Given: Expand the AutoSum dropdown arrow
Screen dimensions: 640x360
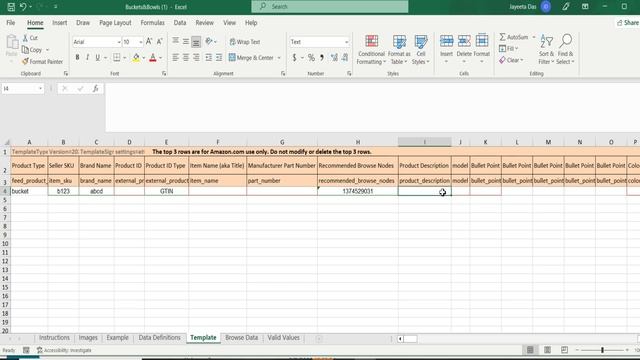Looking at the screenshot, I should pyautogui.click(x=533, y=37).
